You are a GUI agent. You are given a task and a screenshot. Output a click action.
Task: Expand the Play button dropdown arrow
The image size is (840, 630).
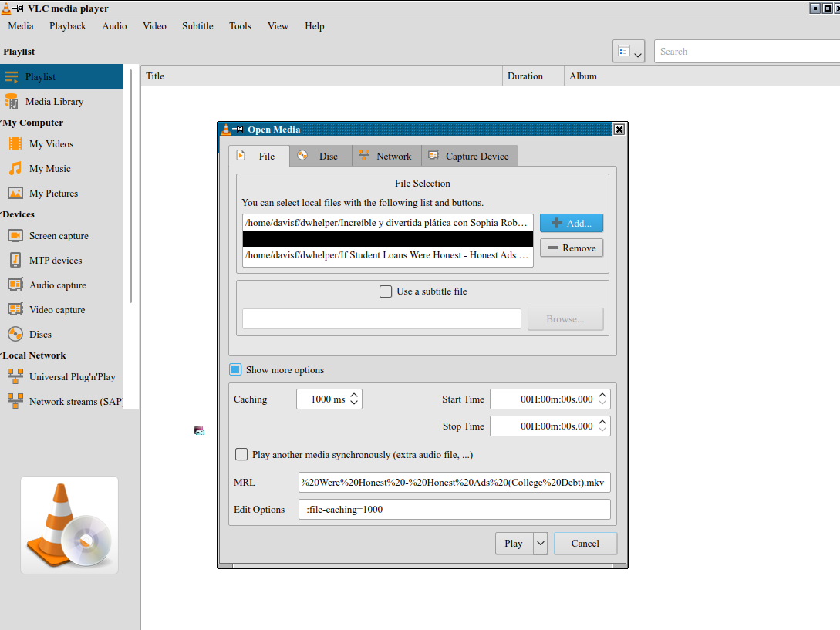click(x=541, y=543)
